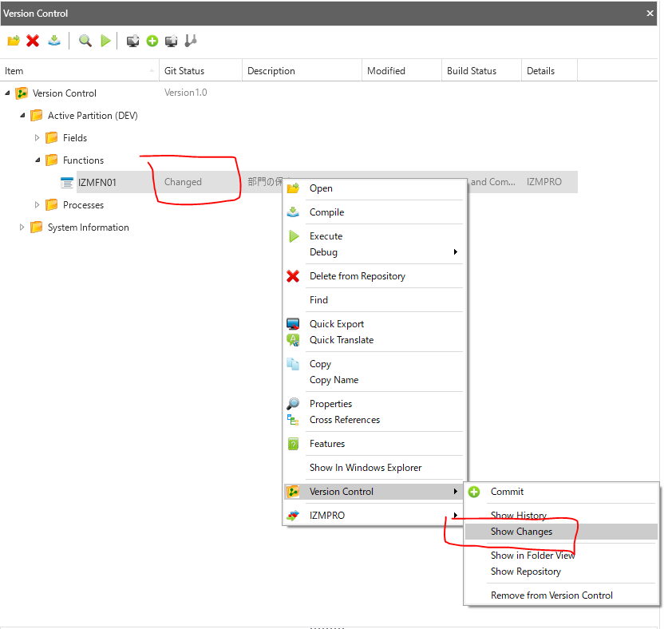Click the Details column header
The height and width of the screenshot is (629, 672).
[549, 71]
